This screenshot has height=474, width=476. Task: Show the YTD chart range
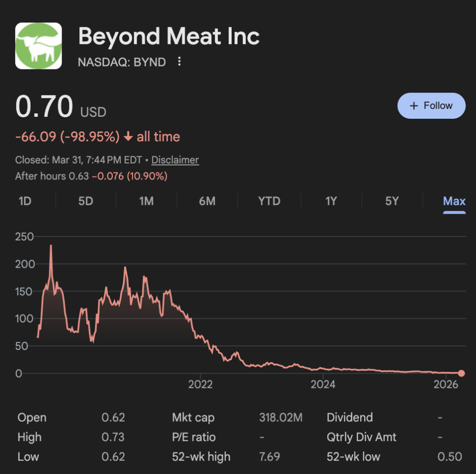[x=269, y=201]
